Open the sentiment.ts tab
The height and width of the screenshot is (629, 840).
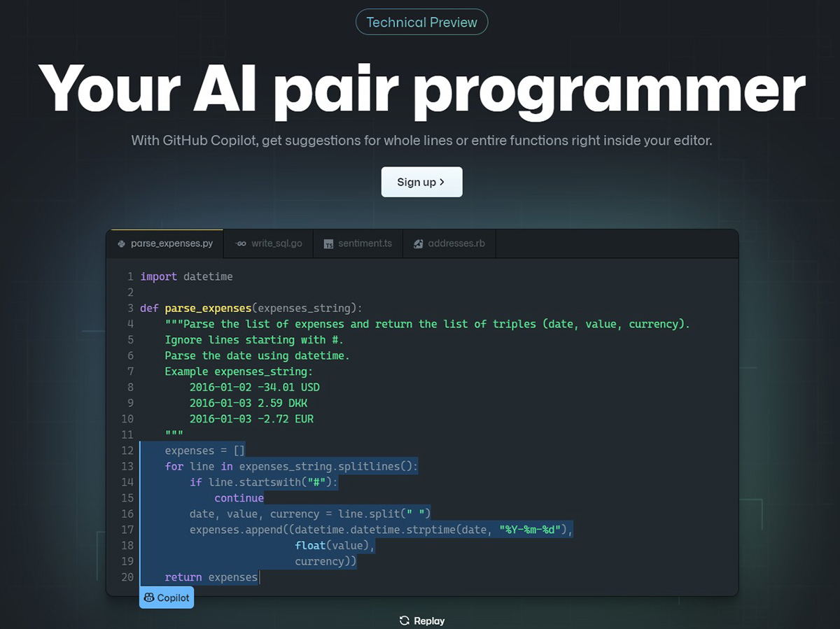coord(358,243)
